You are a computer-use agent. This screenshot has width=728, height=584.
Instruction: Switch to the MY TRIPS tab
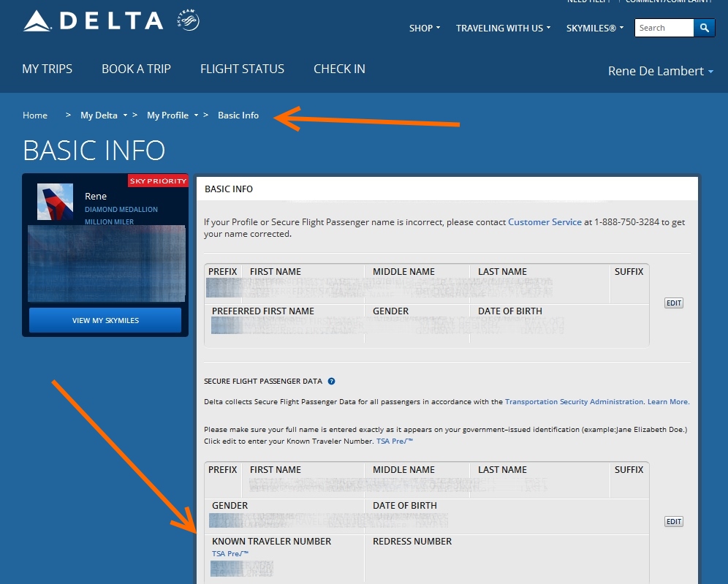click(47, 69)
